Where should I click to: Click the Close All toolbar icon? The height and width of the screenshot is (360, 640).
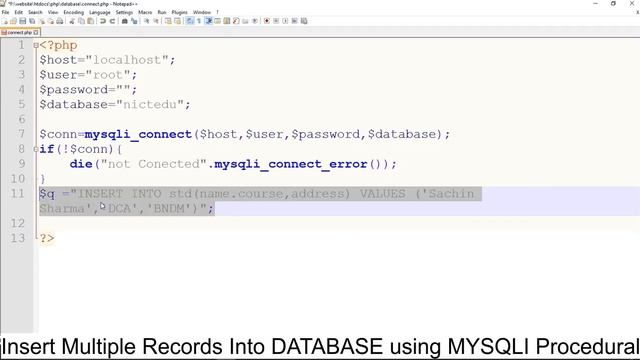pyautogui.click(x=51, y=21)
